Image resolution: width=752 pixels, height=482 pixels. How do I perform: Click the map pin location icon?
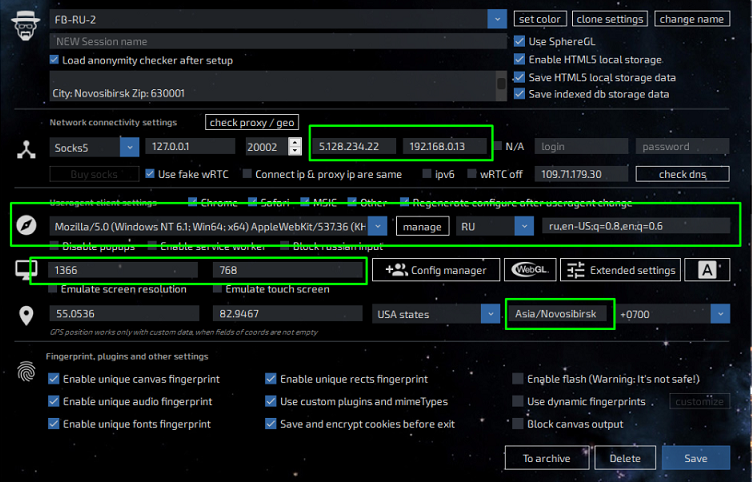26,315
